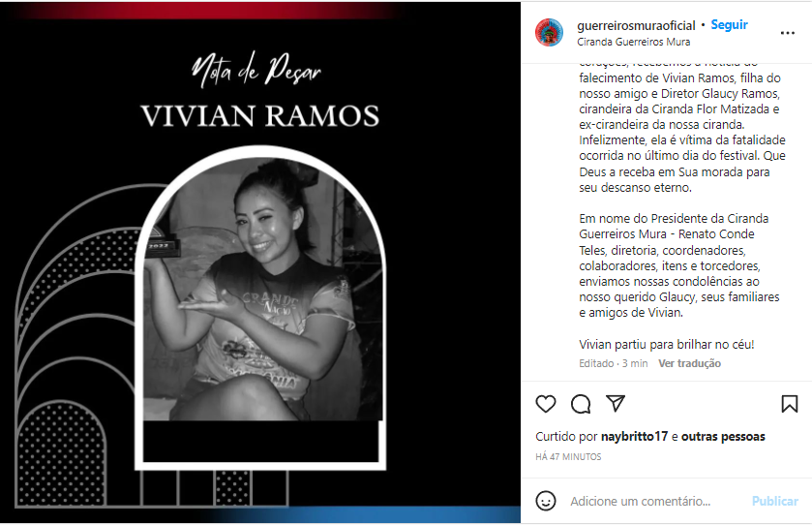Click the Editado 3 min label
The width and height of the screenshot is (812, 525).
(614, 363)
